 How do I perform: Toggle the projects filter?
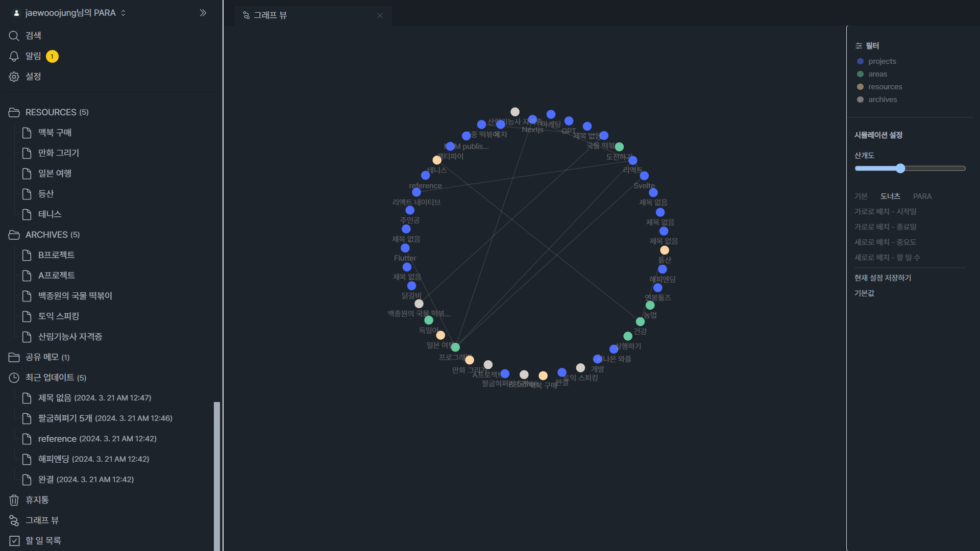881,61
